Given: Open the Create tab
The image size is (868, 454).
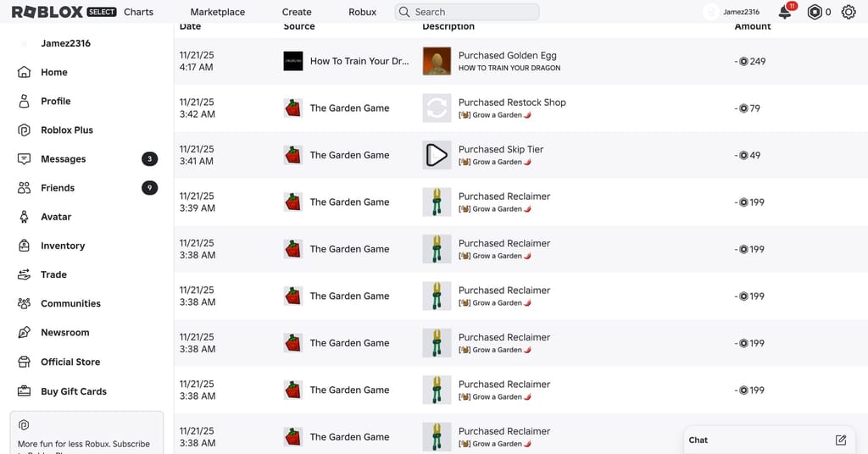Looking at the screenshot, I should (x=297, y=12).
